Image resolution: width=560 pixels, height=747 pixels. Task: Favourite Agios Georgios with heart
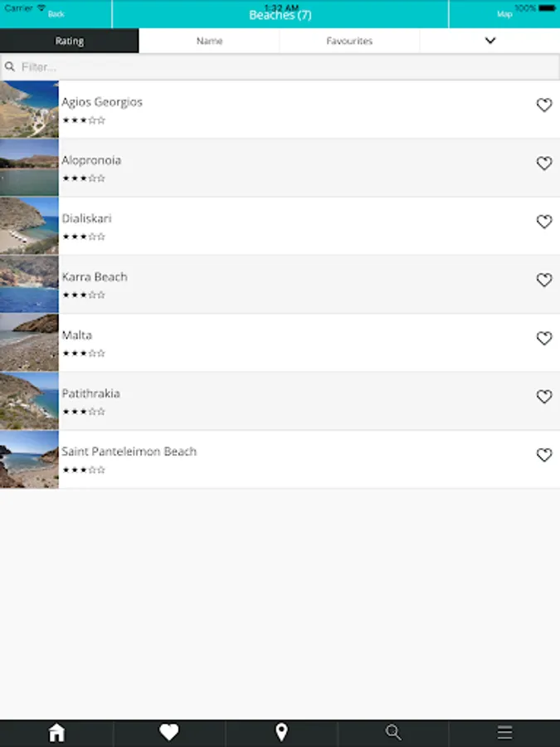tap(544, 105)
